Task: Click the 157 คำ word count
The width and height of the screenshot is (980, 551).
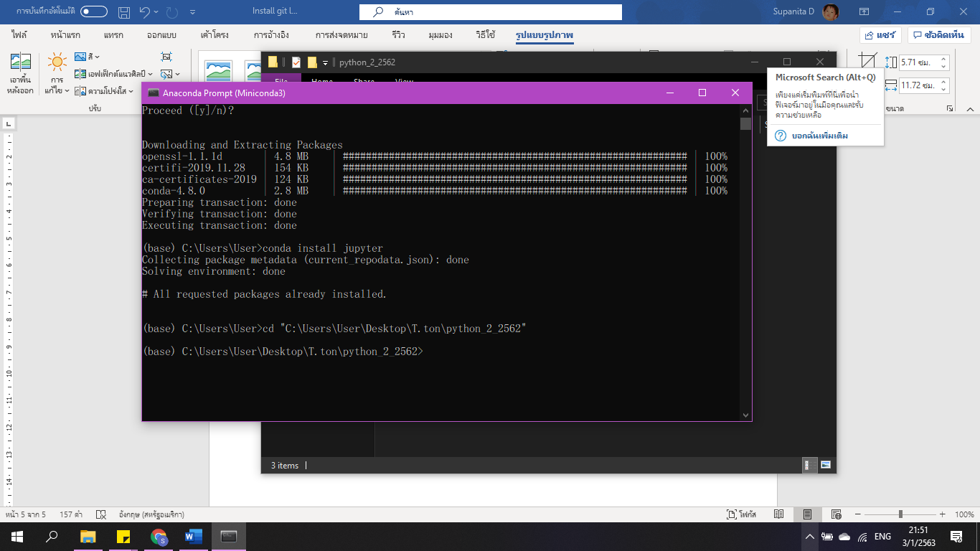Action: pos(71,514)
